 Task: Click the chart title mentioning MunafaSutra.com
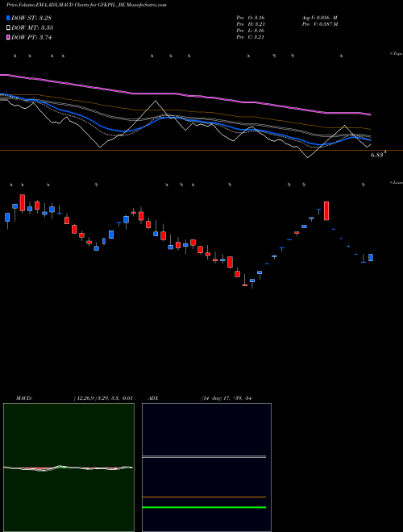click(x=86, y=5)
